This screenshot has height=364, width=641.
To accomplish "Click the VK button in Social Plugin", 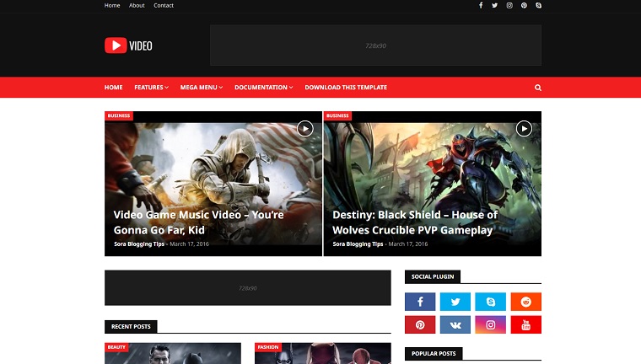I will click(455, 324).
